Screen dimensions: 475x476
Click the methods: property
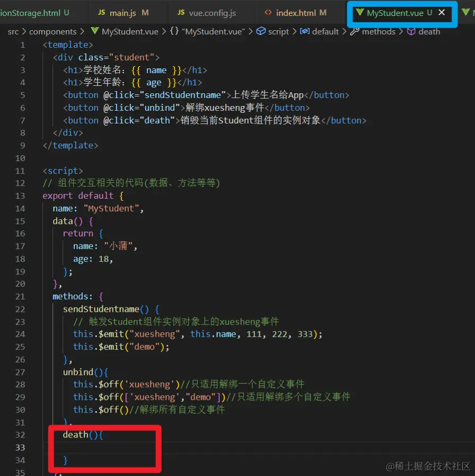tap(73, 297)
